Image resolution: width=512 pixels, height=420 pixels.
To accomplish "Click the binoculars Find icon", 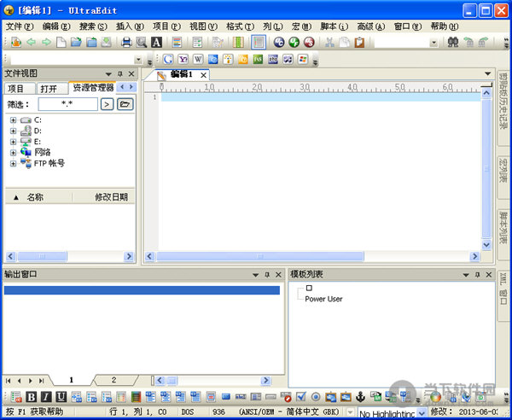I will coord(453,42).
